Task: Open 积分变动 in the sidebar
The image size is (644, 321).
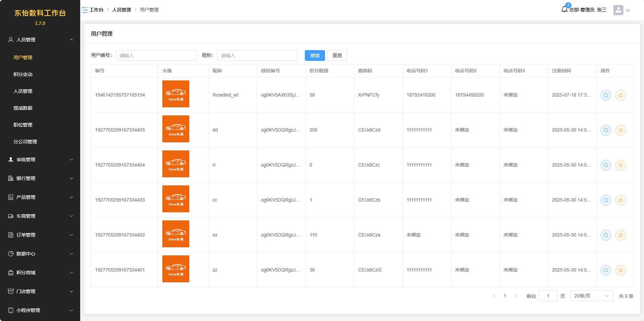Action: click(x=23, y=74)
